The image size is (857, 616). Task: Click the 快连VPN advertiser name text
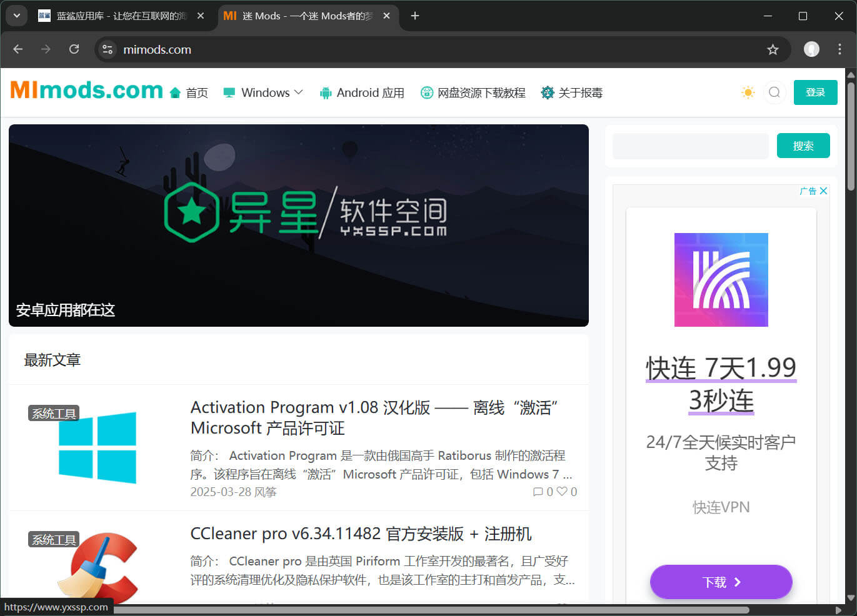click(x=721, y=507)
